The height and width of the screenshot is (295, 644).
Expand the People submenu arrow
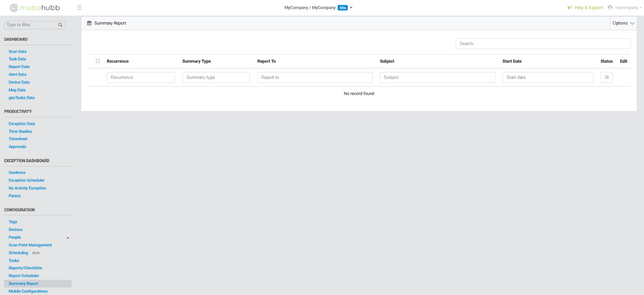click(x=68, y=238)
